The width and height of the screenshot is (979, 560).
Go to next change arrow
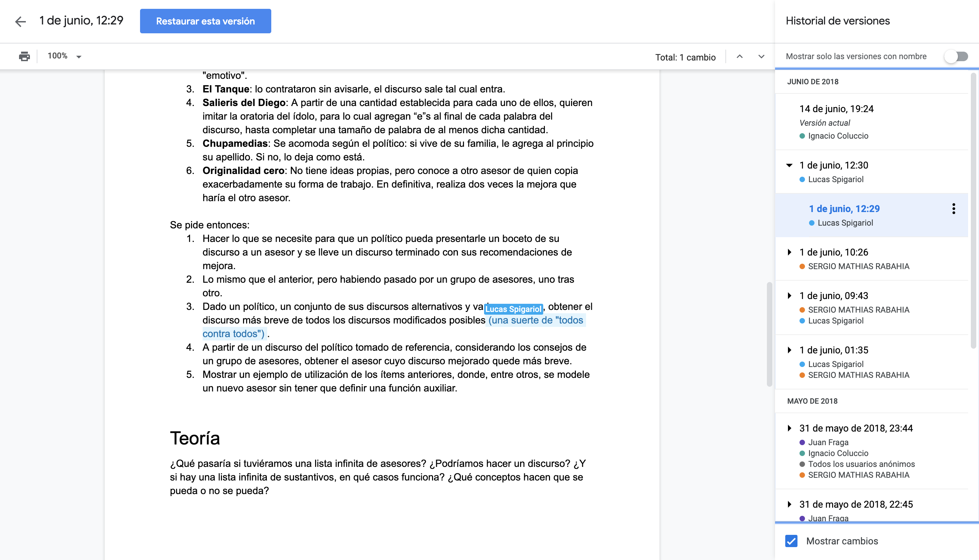(761, 56)
